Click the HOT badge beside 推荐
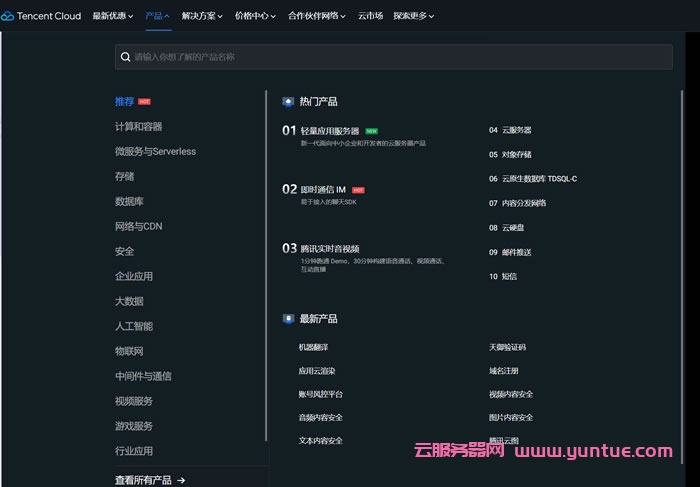The image size is (700, 487). 145,102
